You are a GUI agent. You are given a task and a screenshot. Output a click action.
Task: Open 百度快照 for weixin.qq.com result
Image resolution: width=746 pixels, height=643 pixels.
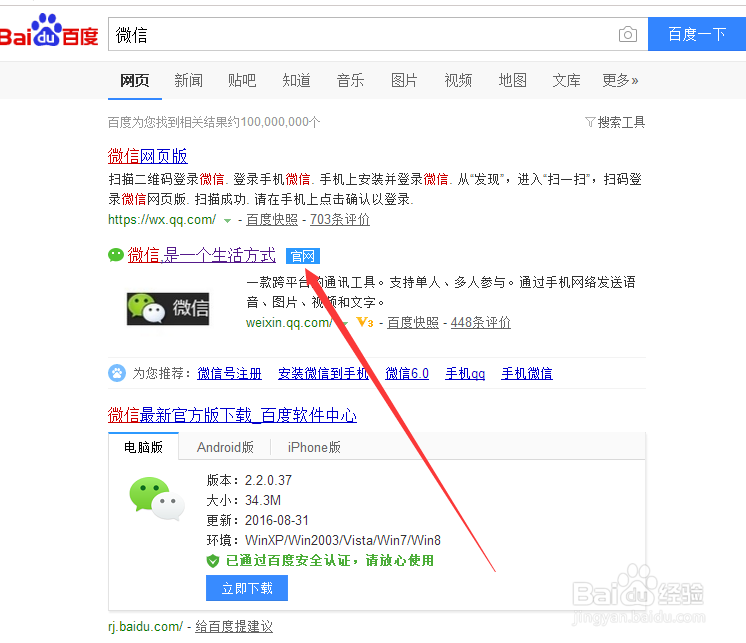coord(413,322)
